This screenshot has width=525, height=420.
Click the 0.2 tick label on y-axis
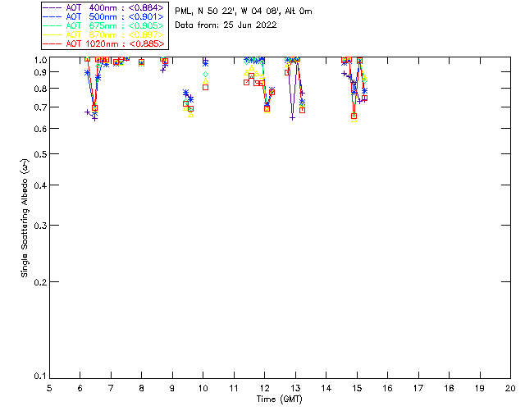[x=38, y=281]
